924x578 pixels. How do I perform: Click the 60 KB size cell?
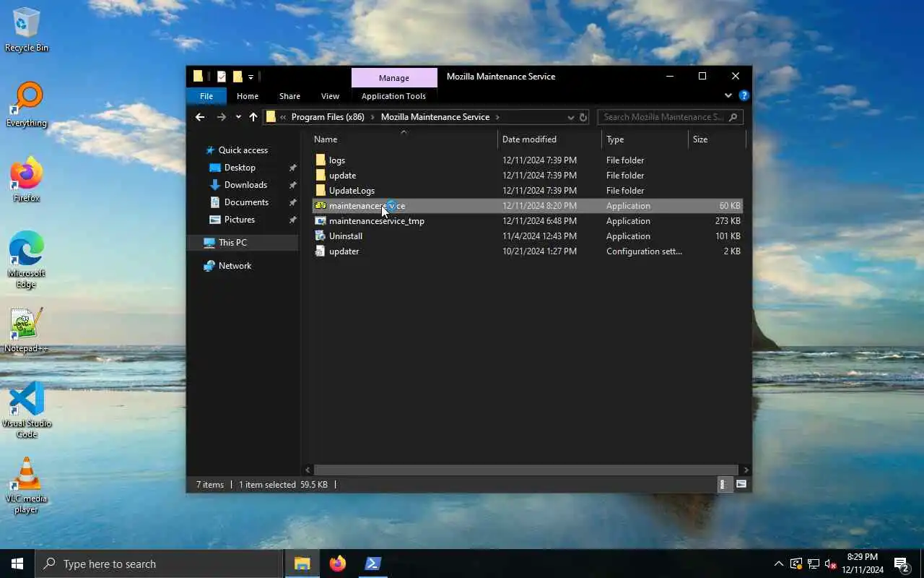pyautogui.click(x=730, y=206)
